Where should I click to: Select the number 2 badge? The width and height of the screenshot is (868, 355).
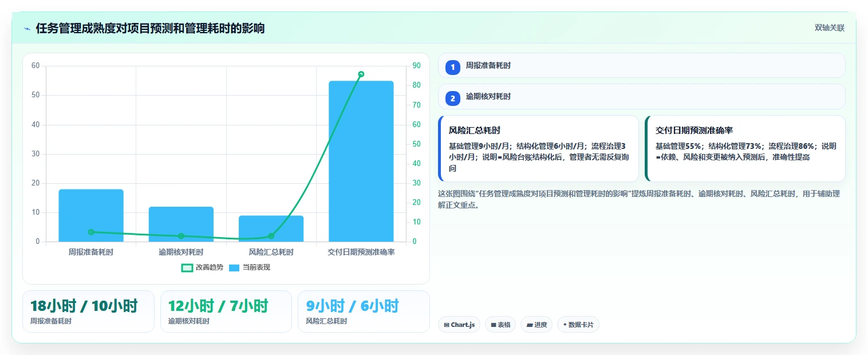[x=453, y=98]
